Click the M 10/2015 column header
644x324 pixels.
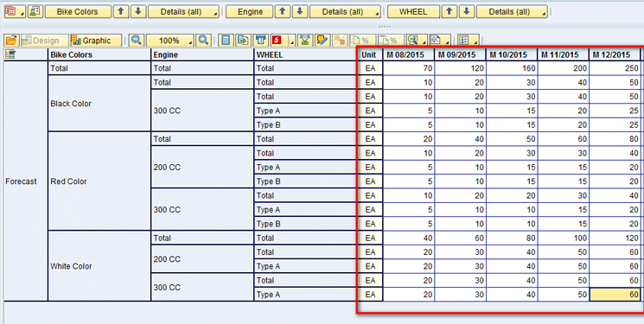[x=512, y=54]
